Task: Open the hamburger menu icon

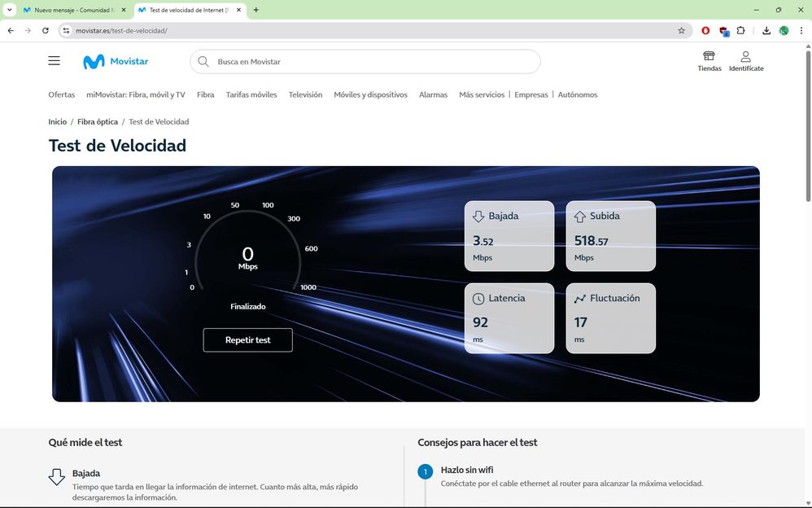Action: pos(54,61)
